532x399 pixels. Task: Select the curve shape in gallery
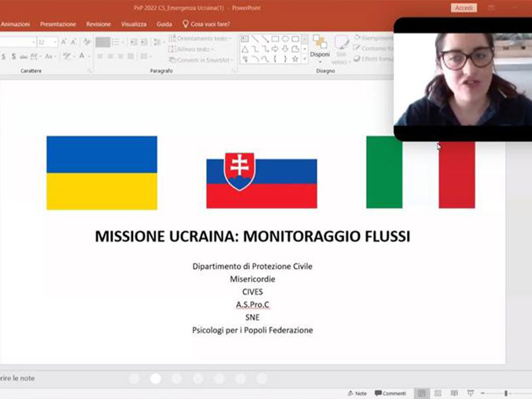(x=265, y=59)
